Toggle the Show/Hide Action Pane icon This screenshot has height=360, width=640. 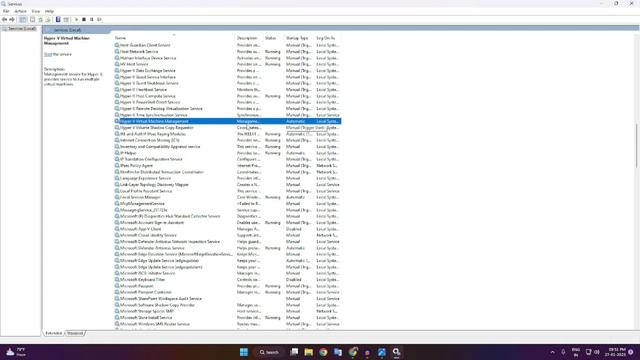point(66,20)
